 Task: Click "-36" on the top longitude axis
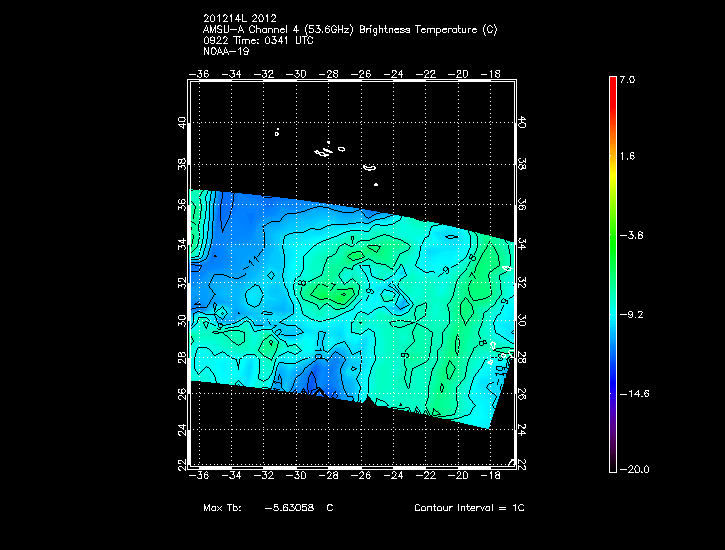pos(199,74)
